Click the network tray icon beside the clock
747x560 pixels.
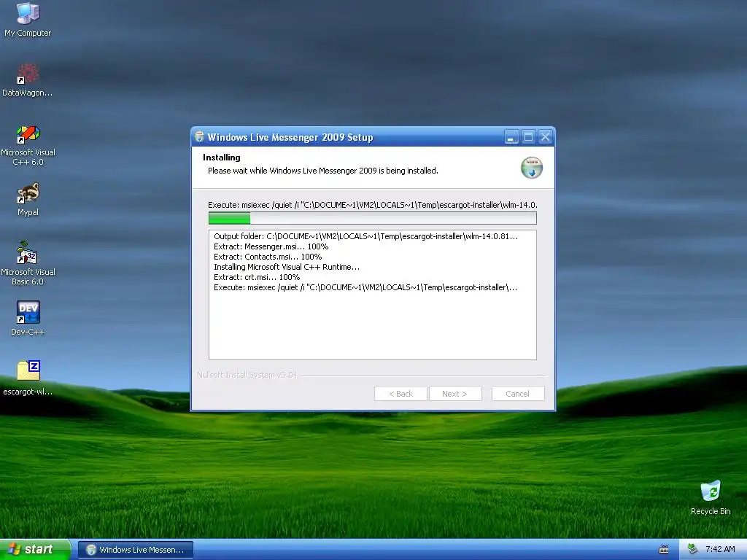point(693,549)
